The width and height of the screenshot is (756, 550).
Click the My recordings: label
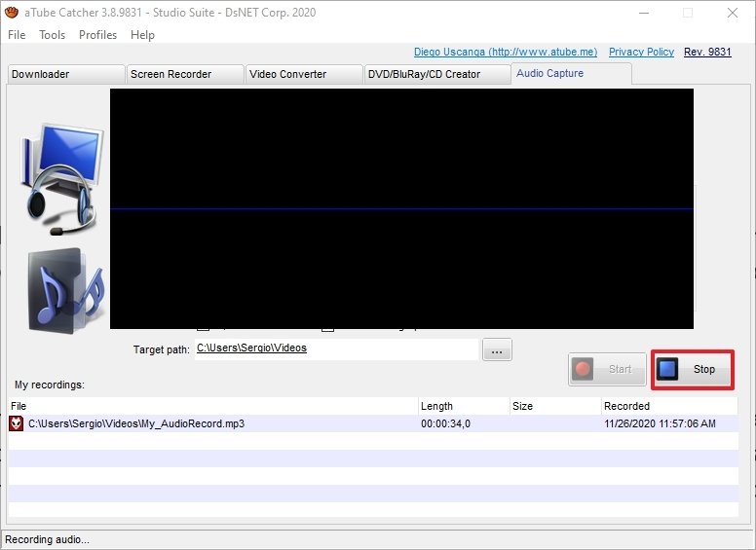[50, 385]
